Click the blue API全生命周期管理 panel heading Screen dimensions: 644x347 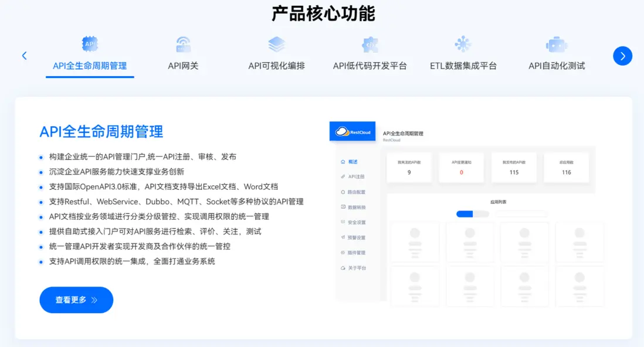pyautogui.click(x=101, y=132)
